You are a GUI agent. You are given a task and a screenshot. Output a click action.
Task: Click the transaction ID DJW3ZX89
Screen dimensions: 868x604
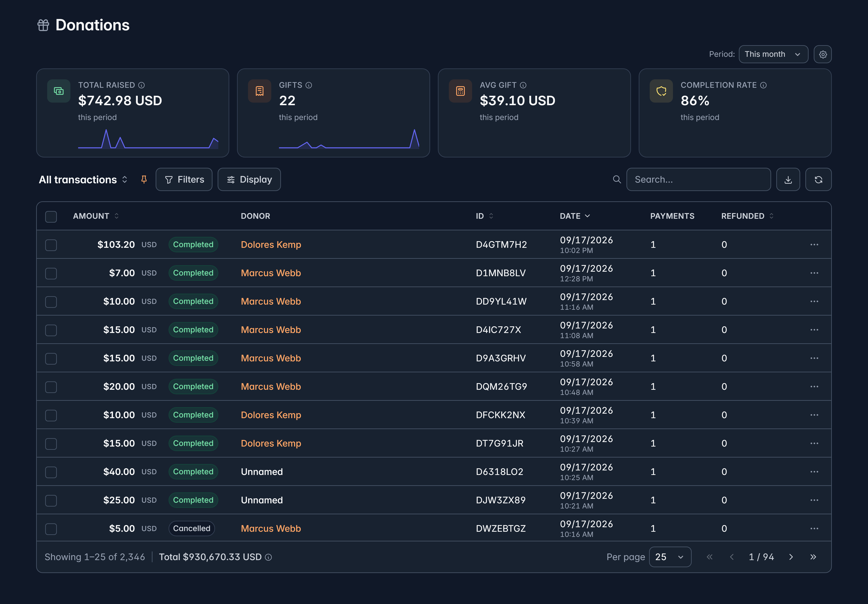click(501, 500)
